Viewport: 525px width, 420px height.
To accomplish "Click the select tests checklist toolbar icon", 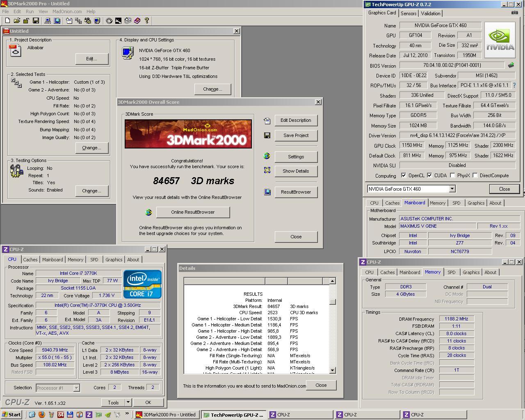I will point(78,21).
